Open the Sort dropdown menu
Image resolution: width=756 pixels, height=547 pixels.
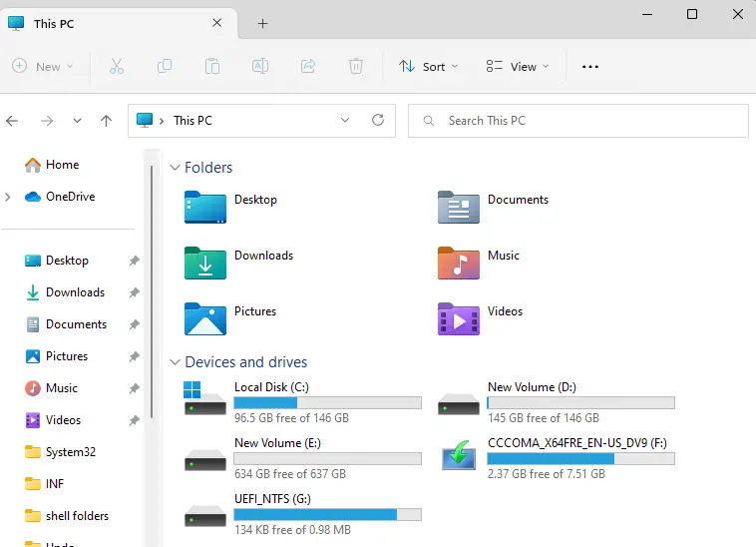coord(428,66)
